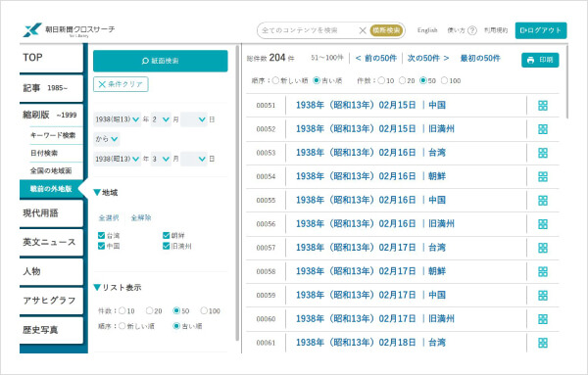Clear the search box with X icon
Screen dimensions: 588x375
point(363,30)
